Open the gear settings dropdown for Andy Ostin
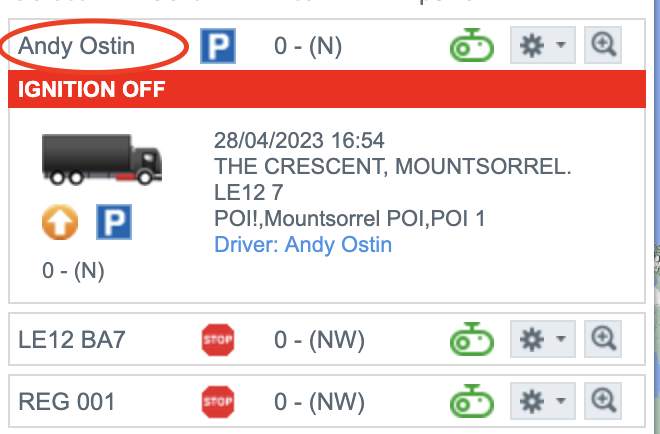 [543, 45]
